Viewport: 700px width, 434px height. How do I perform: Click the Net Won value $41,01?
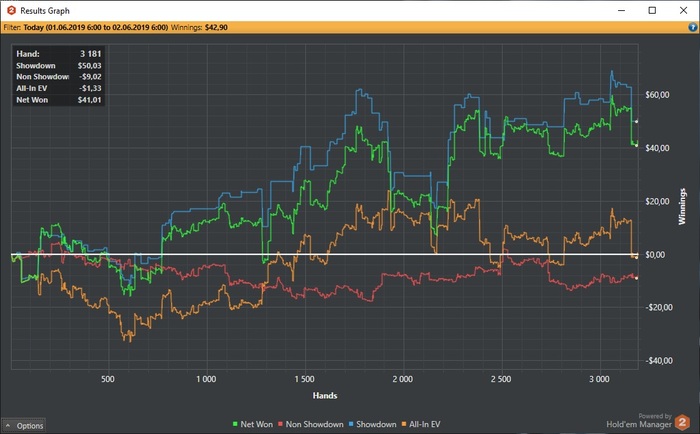click(89, 100)
